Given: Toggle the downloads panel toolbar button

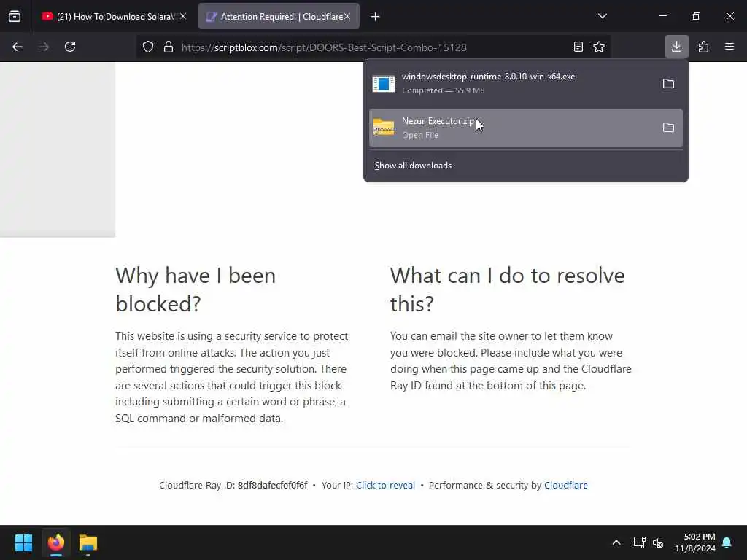Looking at the screenshot, I should pos(676,47).
